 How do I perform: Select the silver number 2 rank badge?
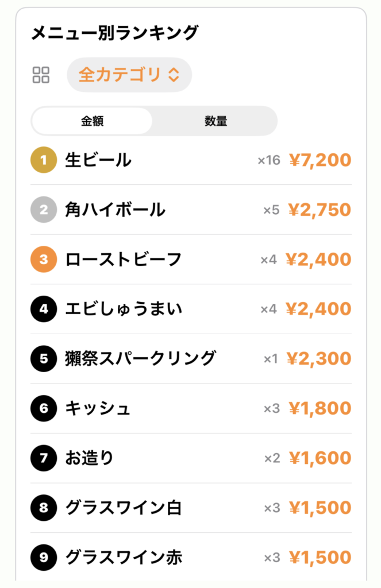click(43, 210)
